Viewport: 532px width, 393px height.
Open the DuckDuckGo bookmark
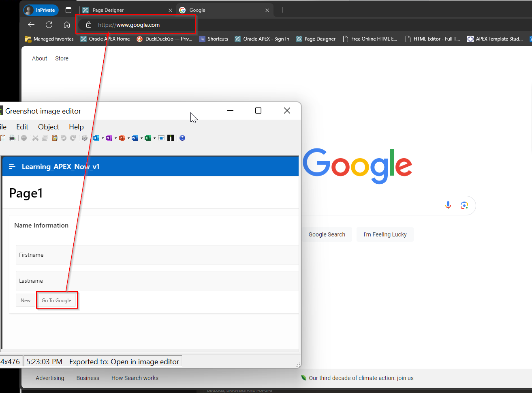pos(165,39)
